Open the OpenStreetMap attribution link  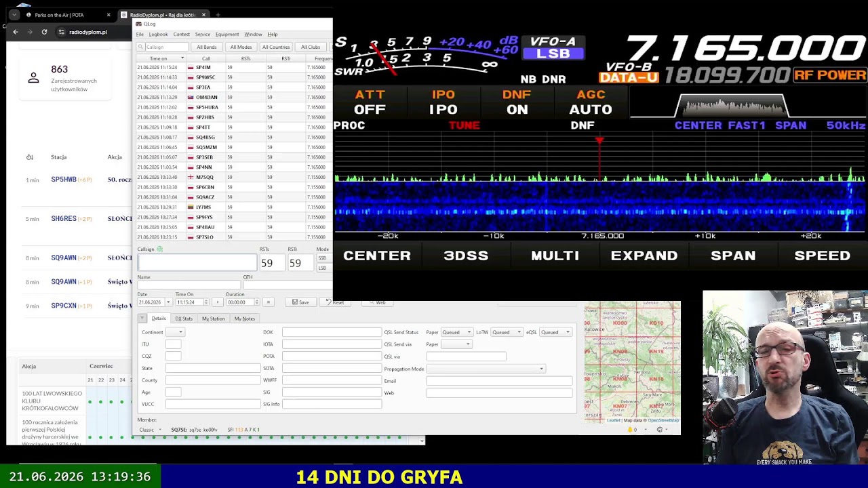[663, 420]
